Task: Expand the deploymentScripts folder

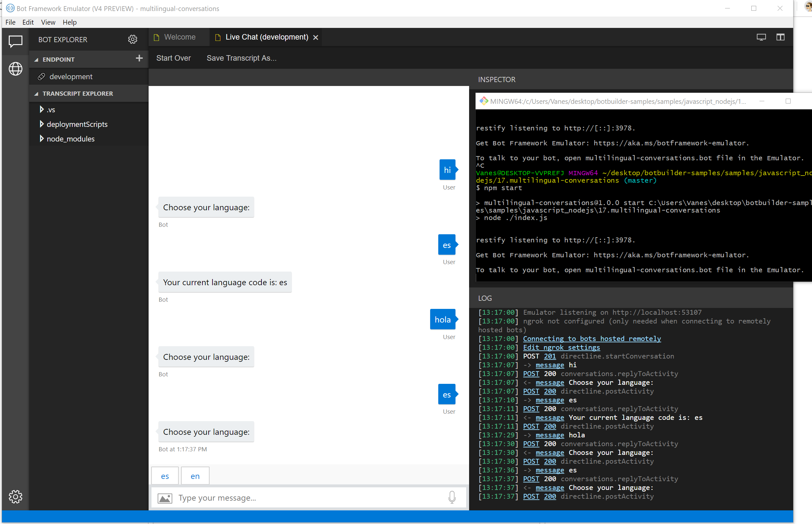Action: point(42,124)
